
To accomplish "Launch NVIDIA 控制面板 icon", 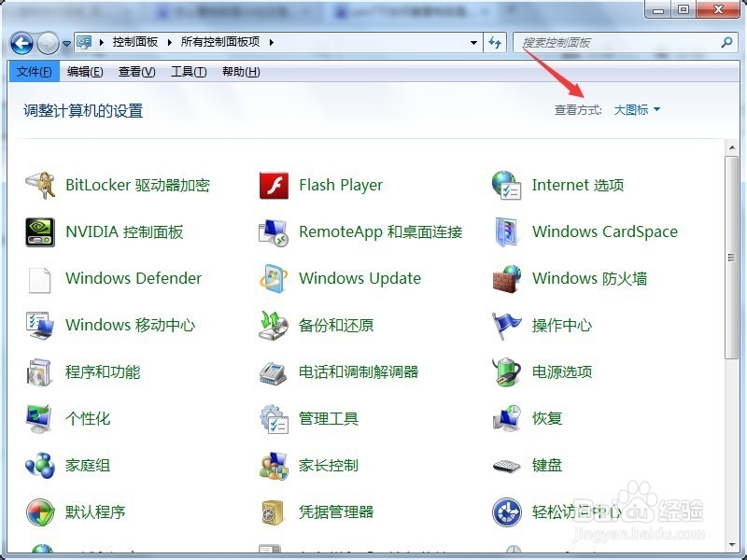I will point(40,231).
